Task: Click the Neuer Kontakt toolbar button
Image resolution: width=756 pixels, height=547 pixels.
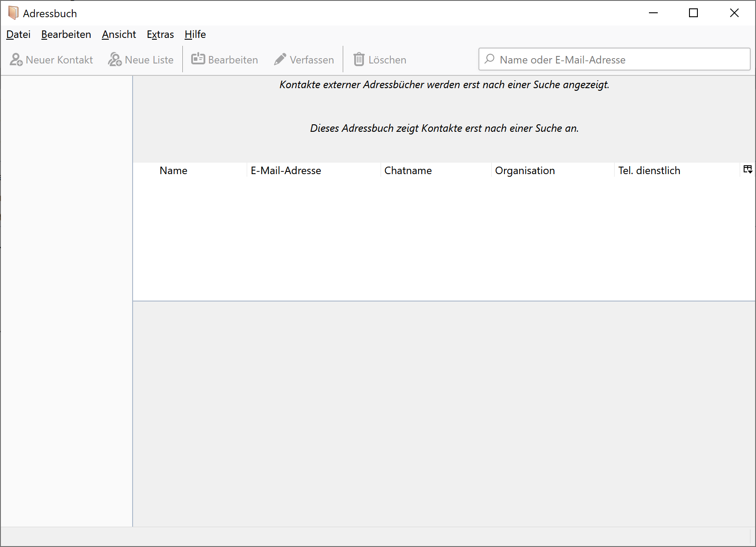Action: coord(52,60)
